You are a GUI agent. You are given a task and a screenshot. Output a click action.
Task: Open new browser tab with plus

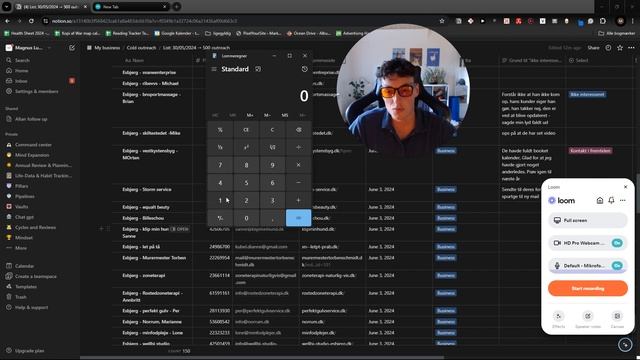coord(176,7)
